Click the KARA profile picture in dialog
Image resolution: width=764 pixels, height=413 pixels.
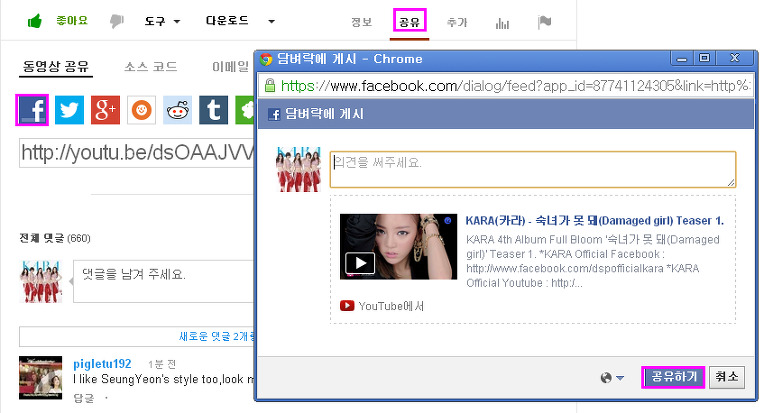coord(299,169)
